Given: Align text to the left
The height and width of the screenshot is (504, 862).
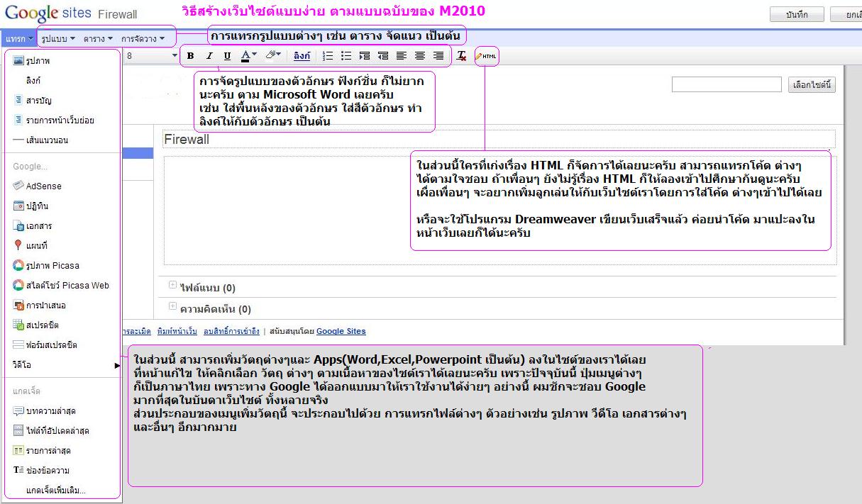Looking at the screenshot, I should pyautogui.click(x=402, y=56).
